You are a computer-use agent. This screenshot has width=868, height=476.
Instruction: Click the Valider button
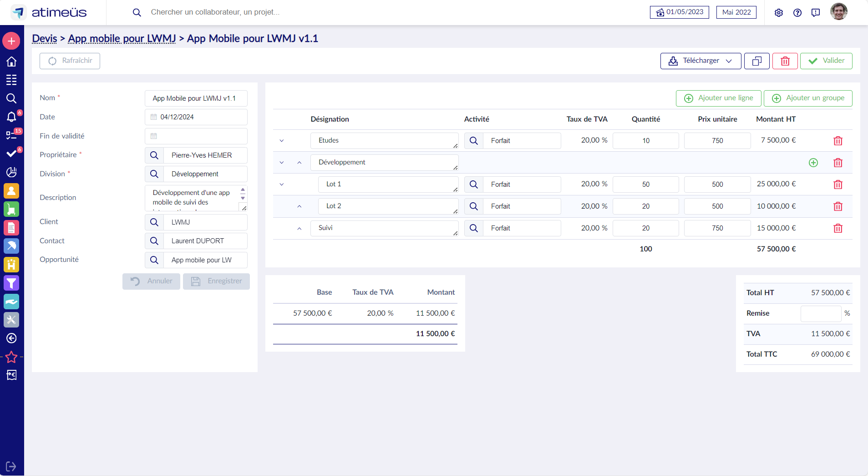point(826,61)
